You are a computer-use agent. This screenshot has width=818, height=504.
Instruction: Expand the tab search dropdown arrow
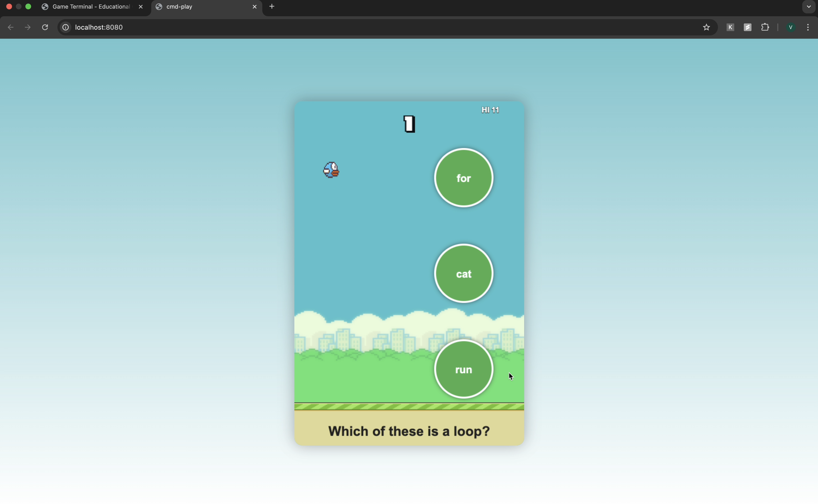(x=808, y=7)
